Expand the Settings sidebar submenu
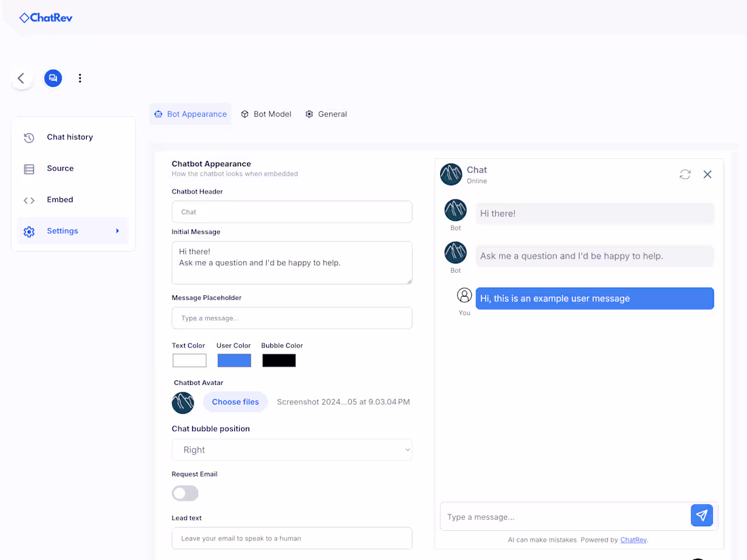Image resolution: width=747 pixels, height=560 pixels. coord(117,231)
